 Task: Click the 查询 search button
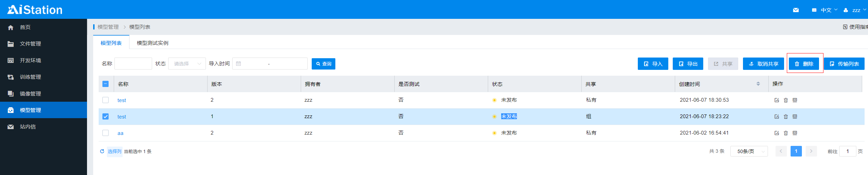click(323, 64)
